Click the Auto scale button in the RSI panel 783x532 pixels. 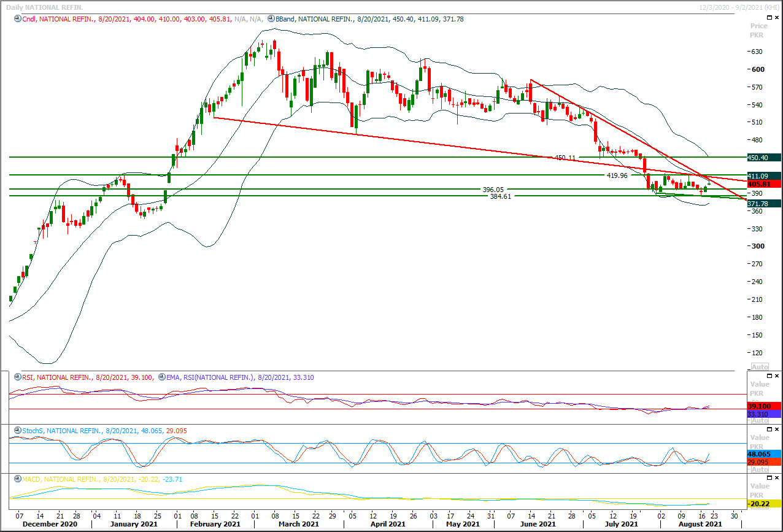(x=760, y=420)
